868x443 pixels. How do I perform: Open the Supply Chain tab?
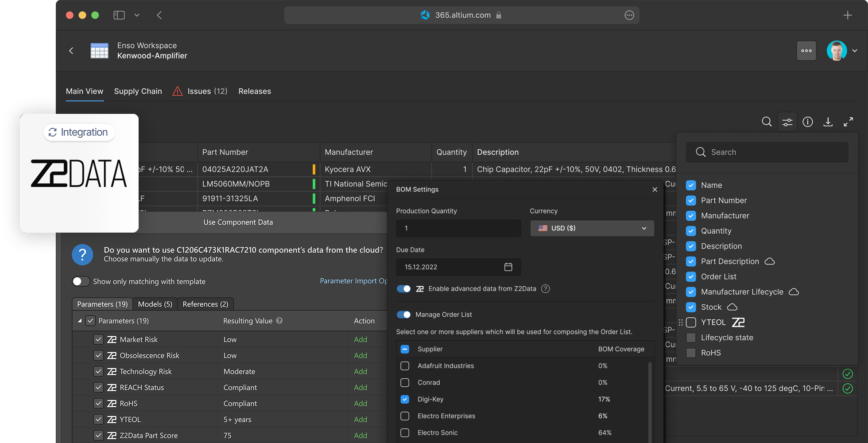click(x=138, y=91)
